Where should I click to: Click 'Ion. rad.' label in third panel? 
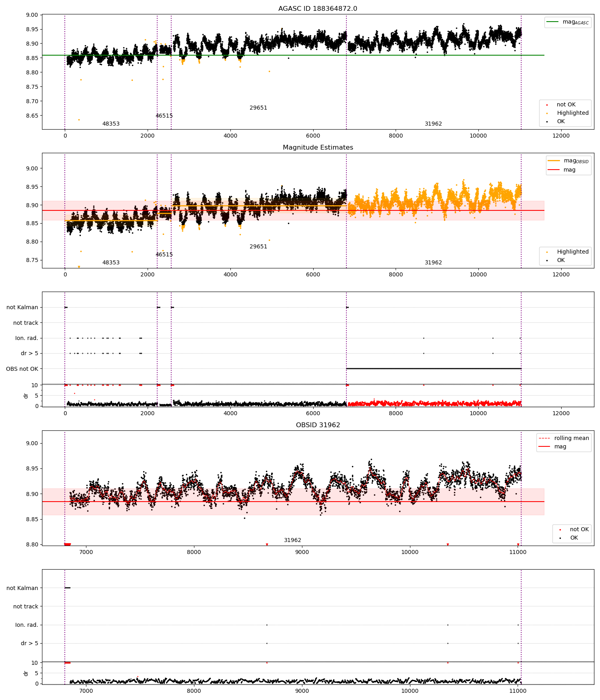pyautogui.click(x=27, y=338)
